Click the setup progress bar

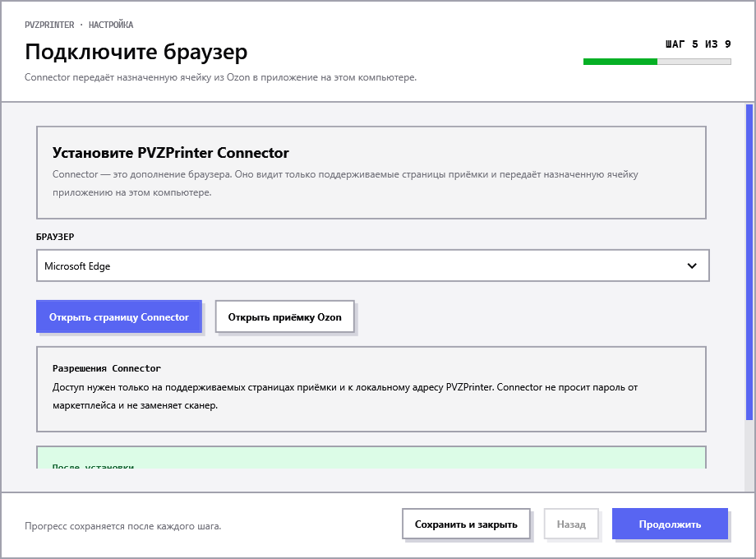click(x=657, y=62)
